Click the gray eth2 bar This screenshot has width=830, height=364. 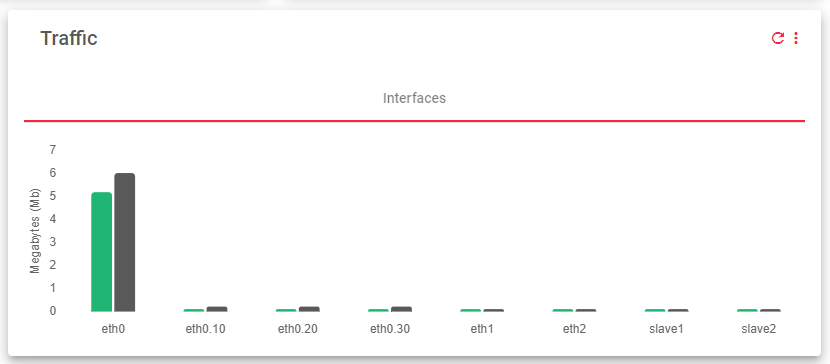[x=586, y=310]
